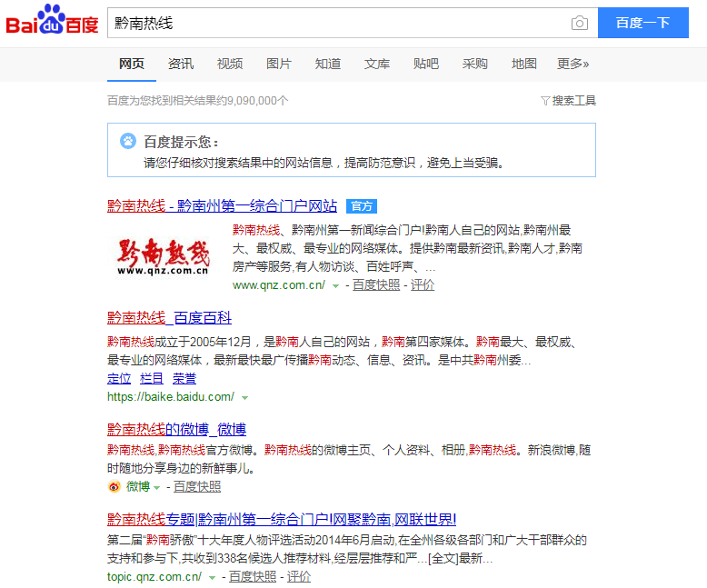The width and height of the screenshot is (707, 588).
Task: Open camera image search icon
Action: click(580, 23)
